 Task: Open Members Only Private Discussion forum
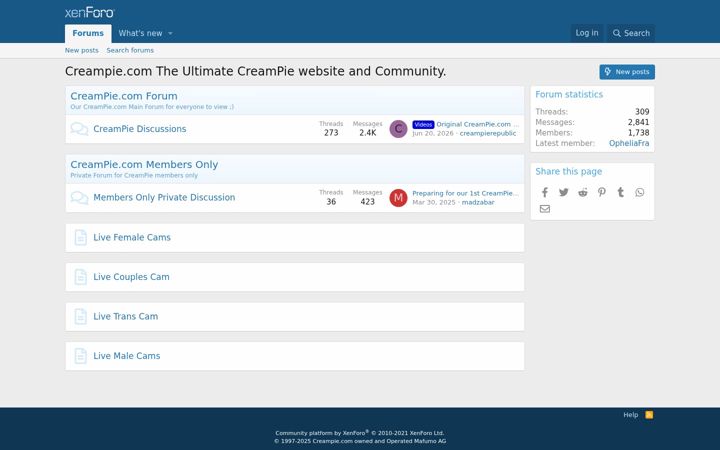pyautogui.click(x=164, y=197)
